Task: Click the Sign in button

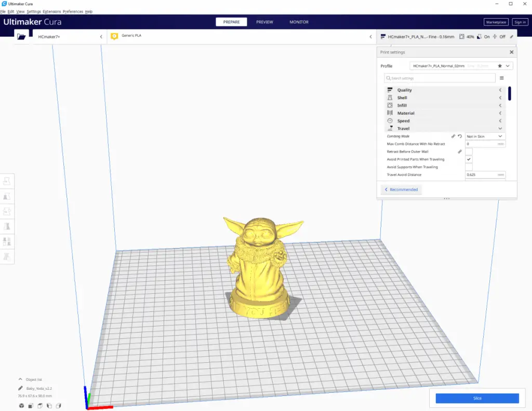Action: [520, 22]
